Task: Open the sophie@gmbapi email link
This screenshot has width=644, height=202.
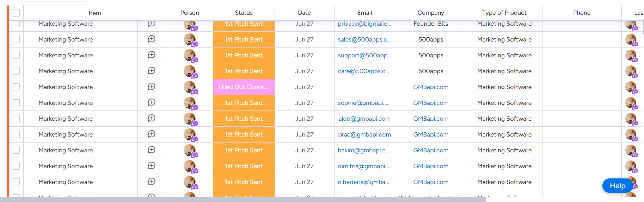Action: (x=363, y=103)
